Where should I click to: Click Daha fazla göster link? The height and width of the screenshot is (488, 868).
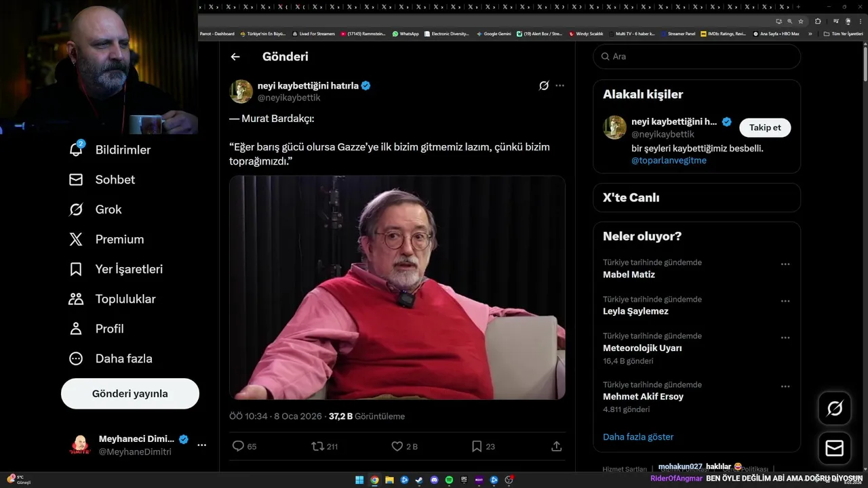[638, 437]
